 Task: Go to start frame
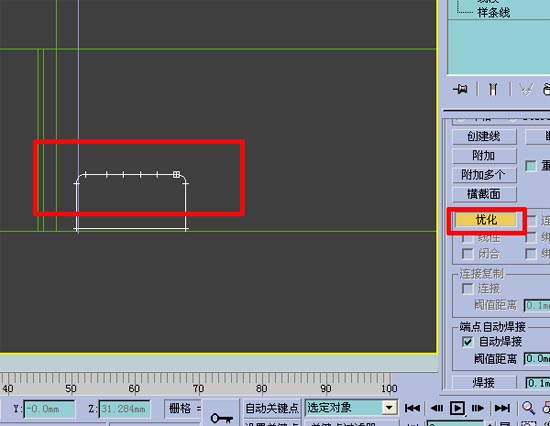(x=412, y=408)
